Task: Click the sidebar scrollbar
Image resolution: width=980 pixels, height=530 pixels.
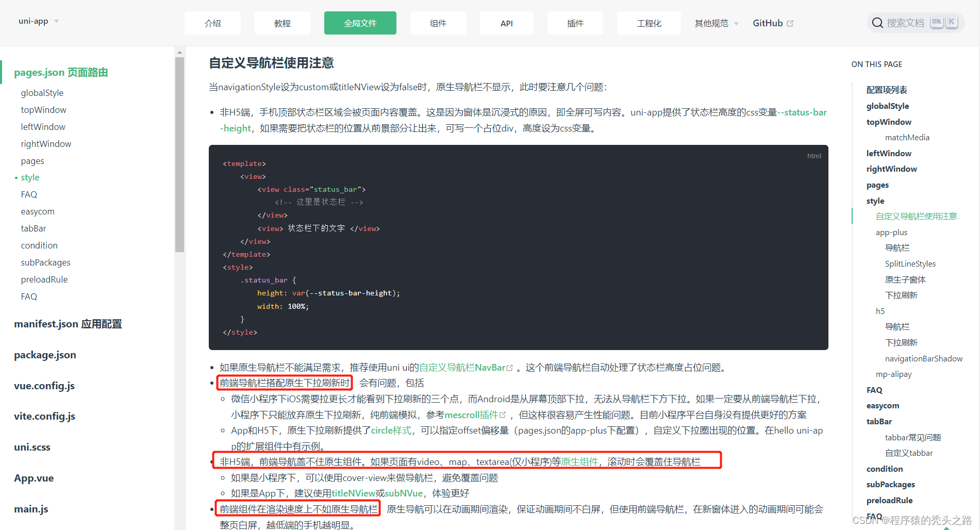Action: click(x=179, y=150)
